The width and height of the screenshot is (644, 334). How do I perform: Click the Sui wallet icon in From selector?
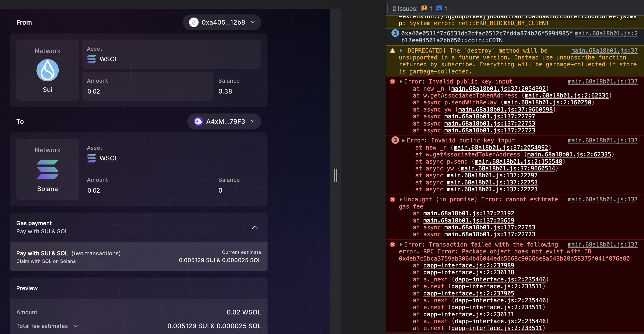click(194, 22)
